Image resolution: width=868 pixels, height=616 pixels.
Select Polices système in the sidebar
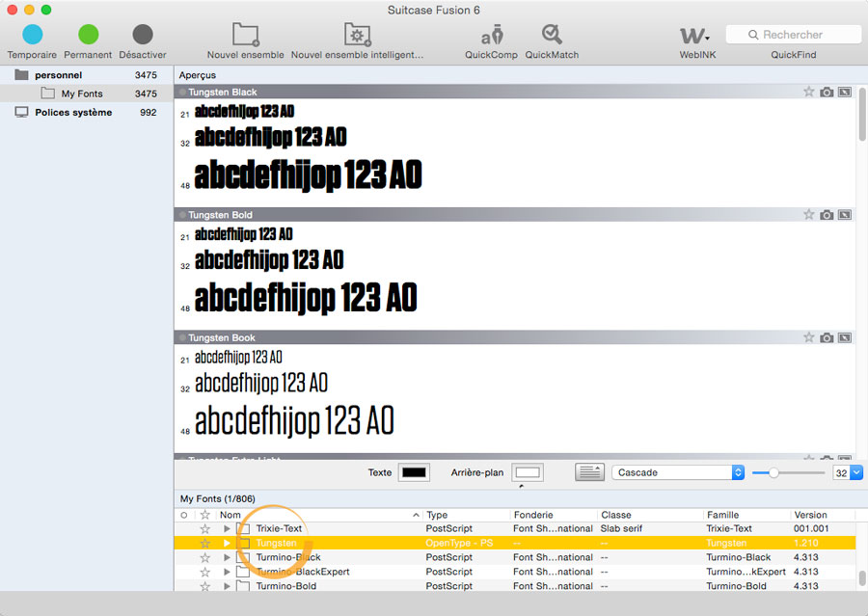click(87, 113)
